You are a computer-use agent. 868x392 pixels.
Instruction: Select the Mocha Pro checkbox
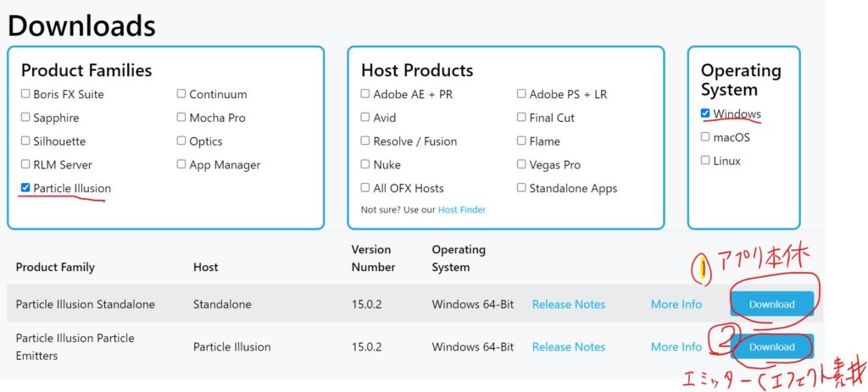(181, 117)
